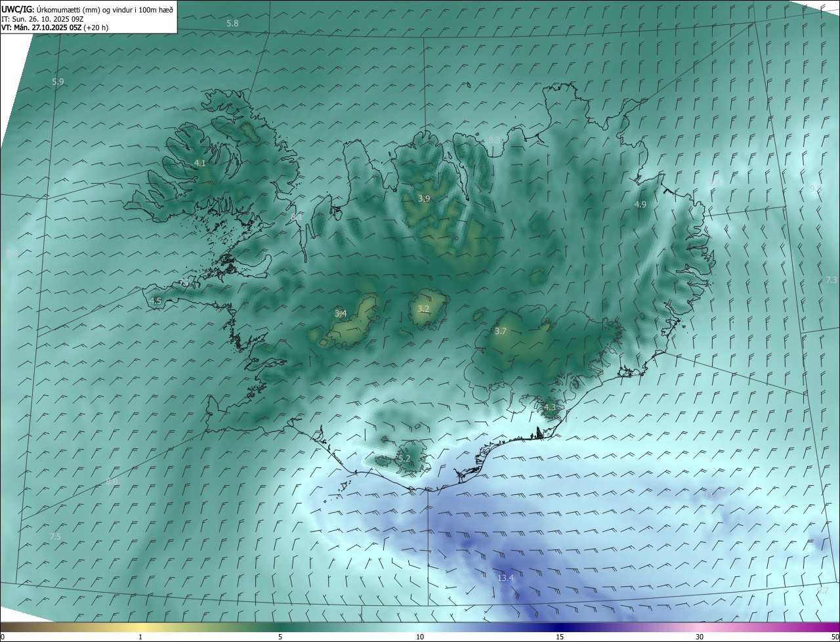Click the 7.5 value label in the southwest sea
The height and width of the screenshot is (642, 840).
[55, 536]
